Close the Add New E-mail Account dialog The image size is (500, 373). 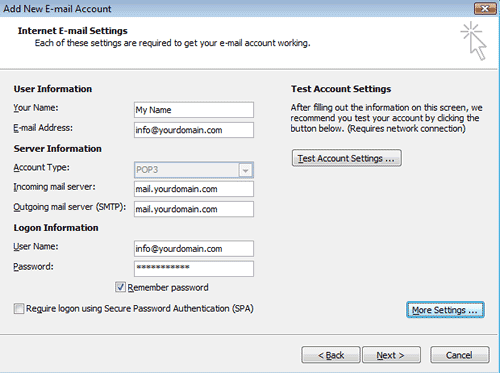485,8
